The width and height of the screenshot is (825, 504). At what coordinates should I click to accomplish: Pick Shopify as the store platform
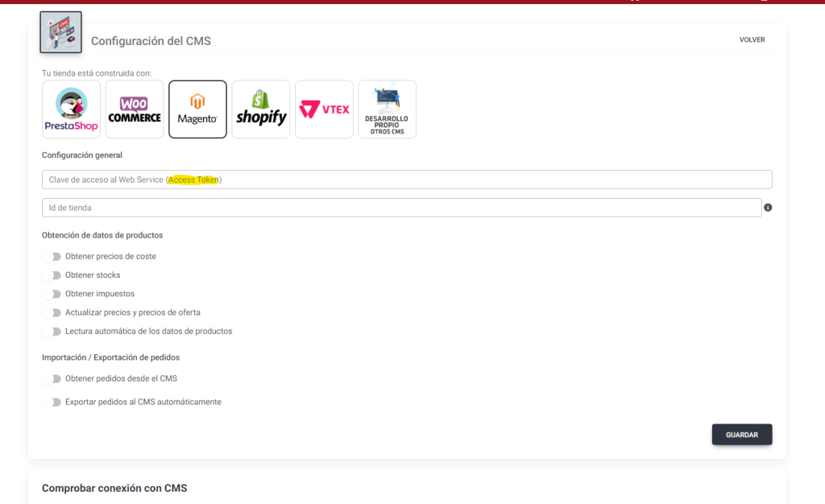point(260,109)
